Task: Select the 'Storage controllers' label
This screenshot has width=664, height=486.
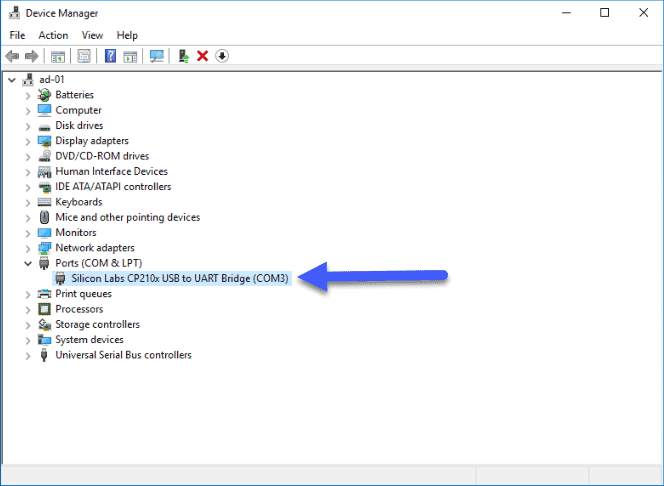Action: pos(97,324)
